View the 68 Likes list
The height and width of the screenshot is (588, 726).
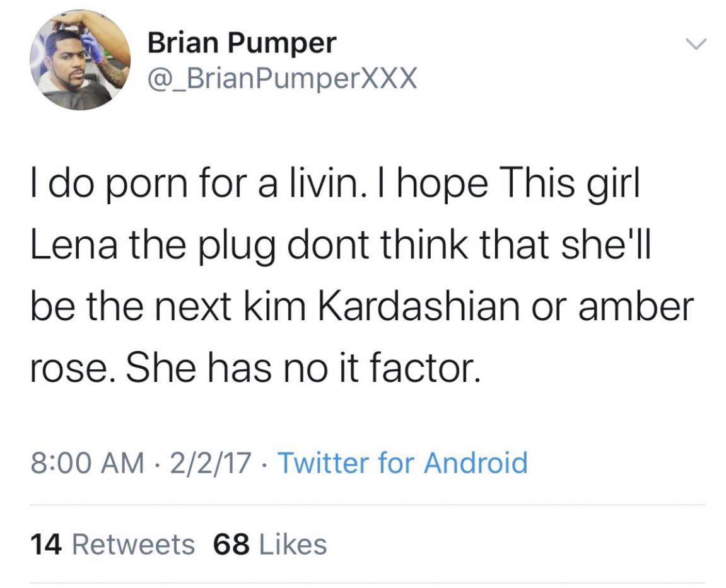[x=270, y=544]
